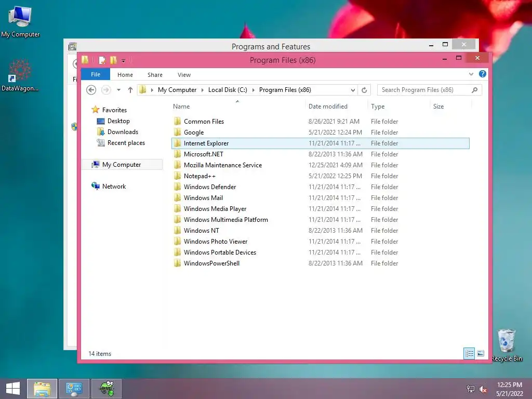Click the Favorites star icon
532x399 pixels.
(96, 110)
